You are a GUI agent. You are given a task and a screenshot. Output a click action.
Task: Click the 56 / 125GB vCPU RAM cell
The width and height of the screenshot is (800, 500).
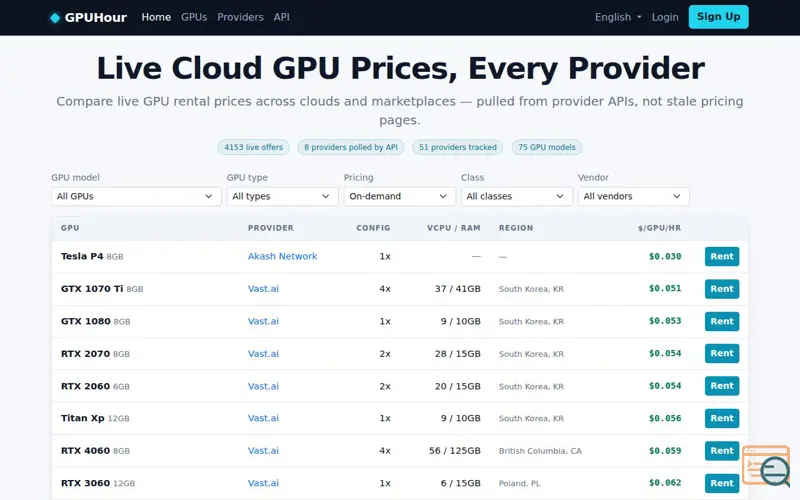[x=455, y=451]
